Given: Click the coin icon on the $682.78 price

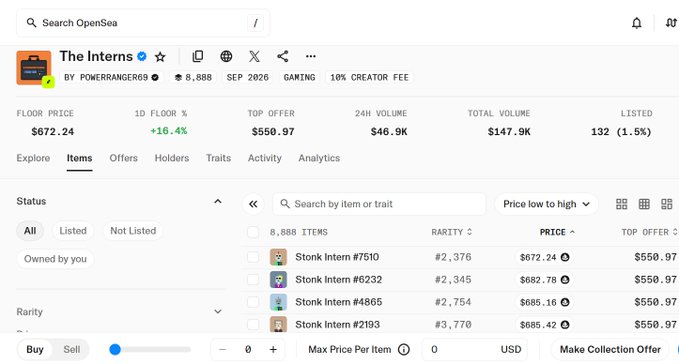Looking at the screenshot, I should 565,280.
